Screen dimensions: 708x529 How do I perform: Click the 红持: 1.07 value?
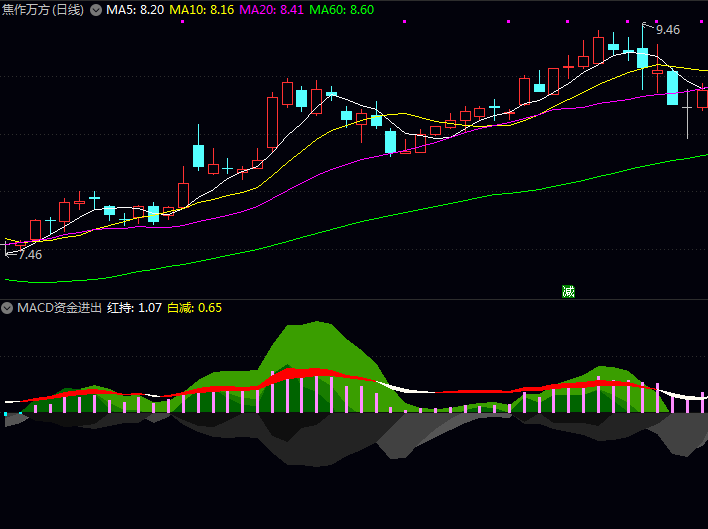click(x=134, y=308)
